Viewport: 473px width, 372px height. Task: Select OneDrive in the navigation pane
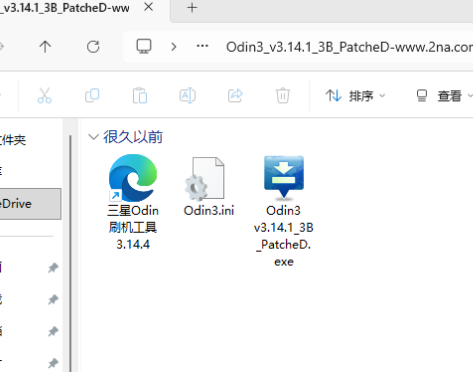point(30,204)
